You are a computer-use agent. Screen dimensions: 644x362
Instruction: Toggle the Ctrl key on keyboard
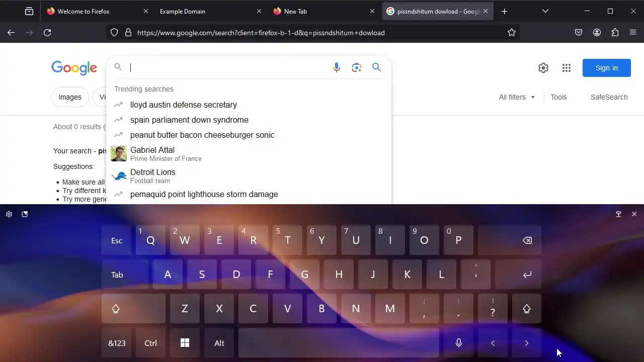coord(150,343)
